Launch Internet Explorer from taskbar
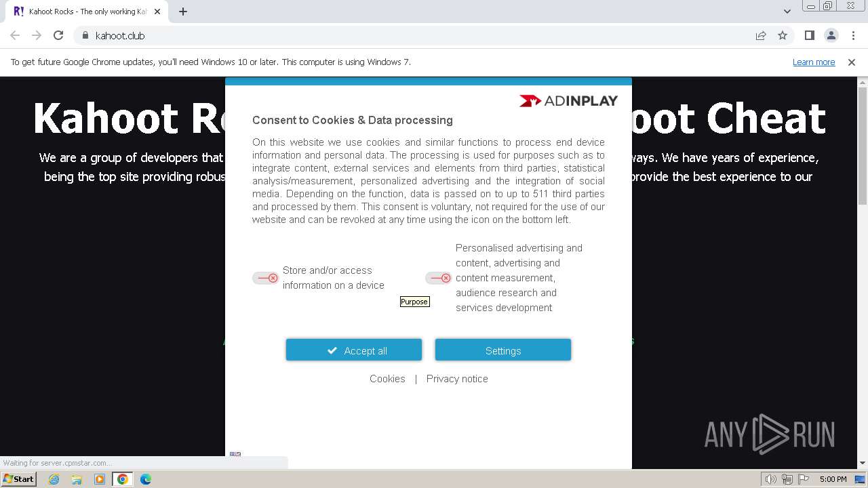The image size is (868, 488). (54, 479)
